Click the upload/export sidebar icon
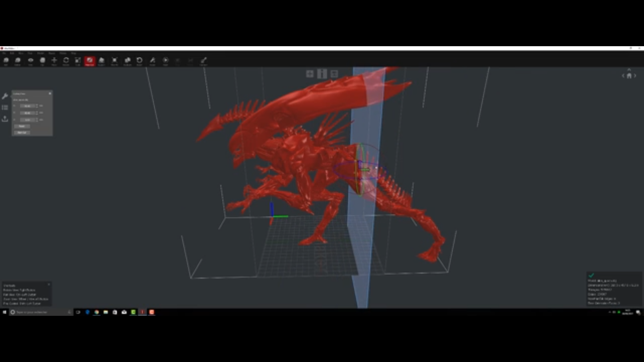 [5, 119]
